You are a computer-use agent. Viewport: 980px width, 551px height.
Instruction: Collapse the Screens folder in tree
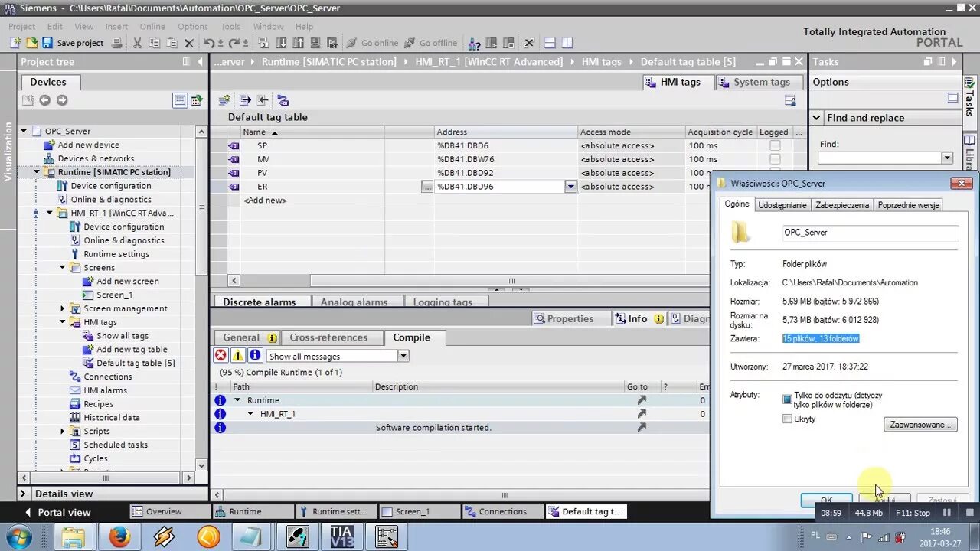click(x=63, y=268)
